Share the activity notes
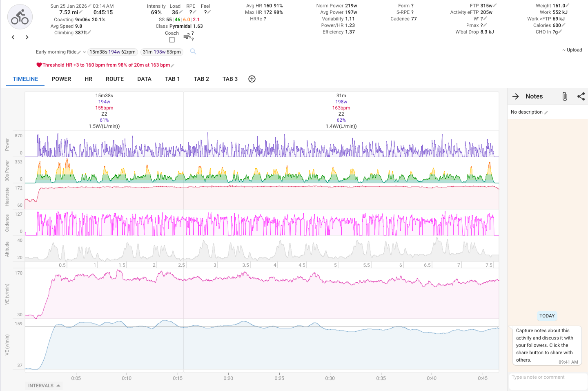Screen dimensions: 588x391 pos(581,96)
